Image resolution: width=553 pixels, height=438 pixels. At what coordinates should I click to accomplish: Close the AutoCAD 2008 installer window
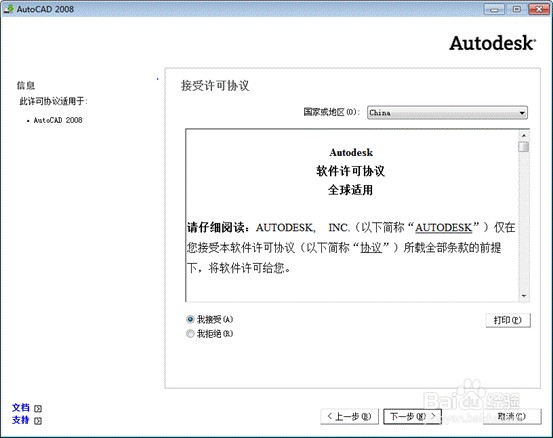[x=539, y=9]
